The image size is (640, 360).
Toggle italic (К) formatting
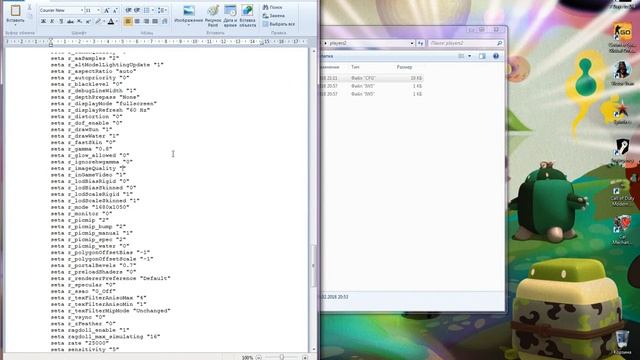52,21
